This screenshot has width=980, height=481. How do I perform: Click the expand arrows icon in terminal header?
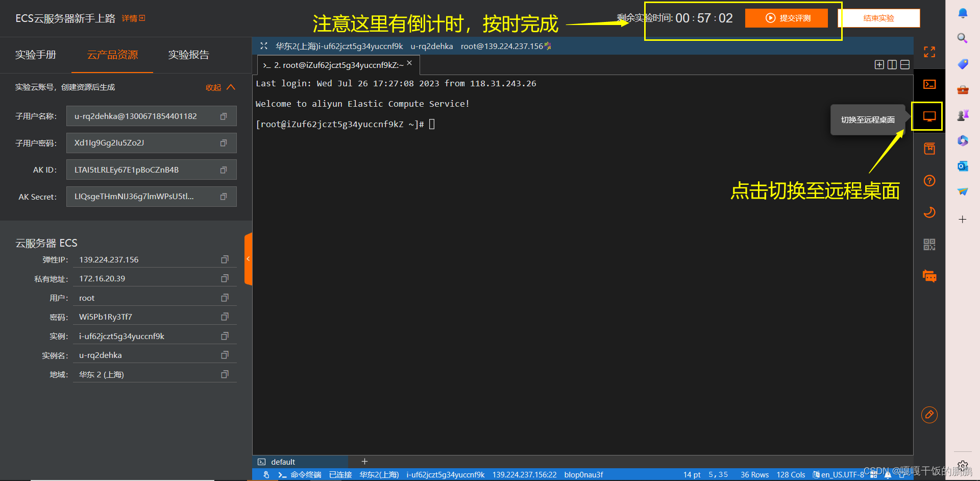[x=264, y=46]
